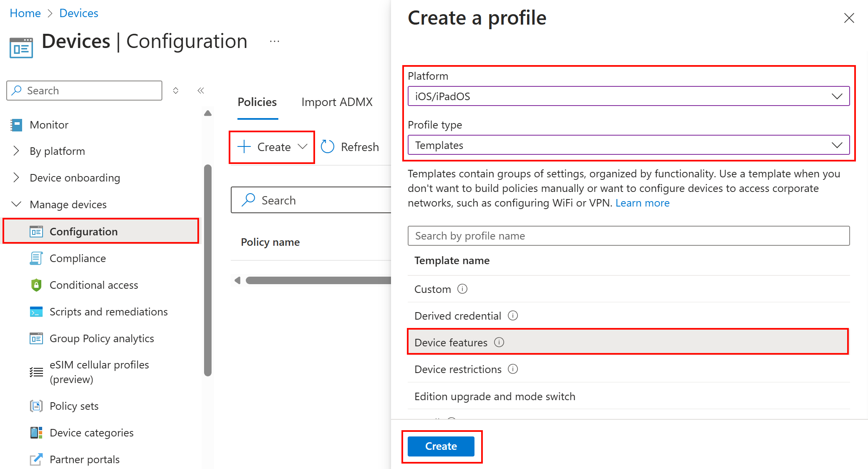Click the Scripts and remediations icon

click(36, 312)
